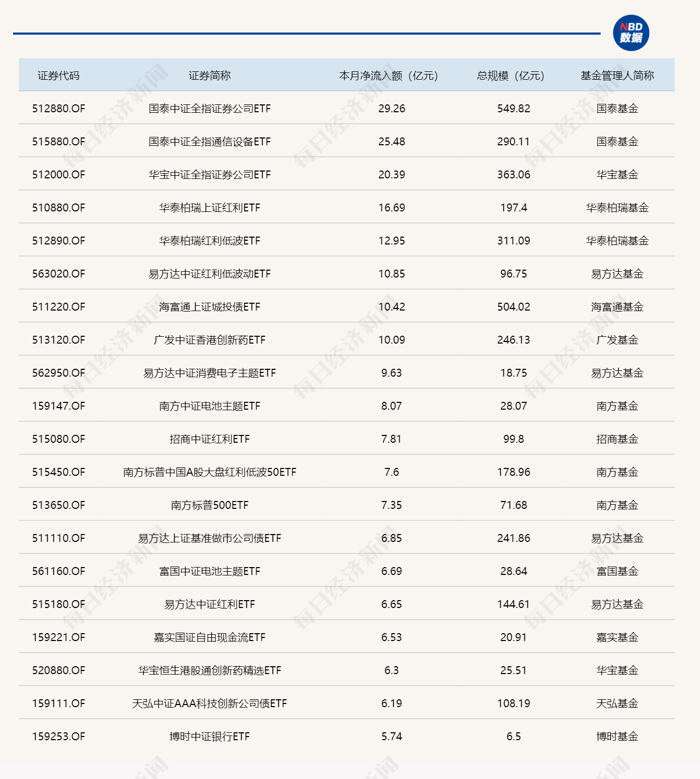The image size is (700, 779).
Task: Select the 基金管理人简称 column header
Action: coord(617,76)
